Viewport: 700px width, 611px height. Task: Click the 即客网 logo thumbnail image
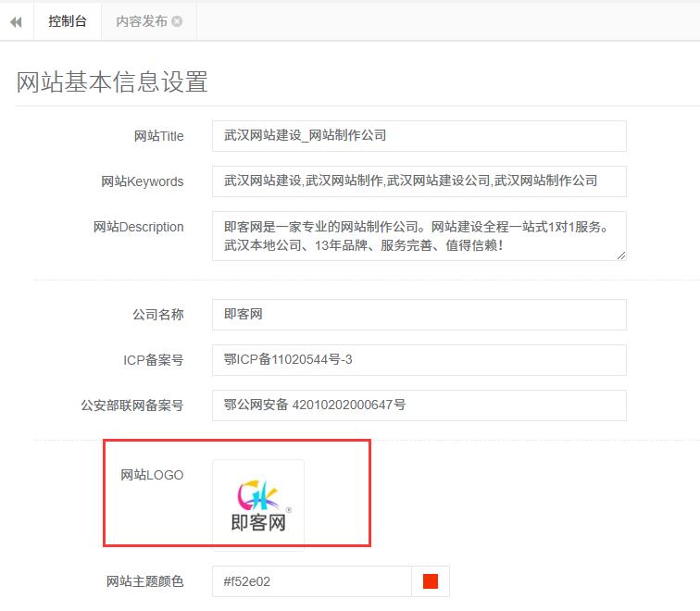pyautogui.click(x=258, y=505)
